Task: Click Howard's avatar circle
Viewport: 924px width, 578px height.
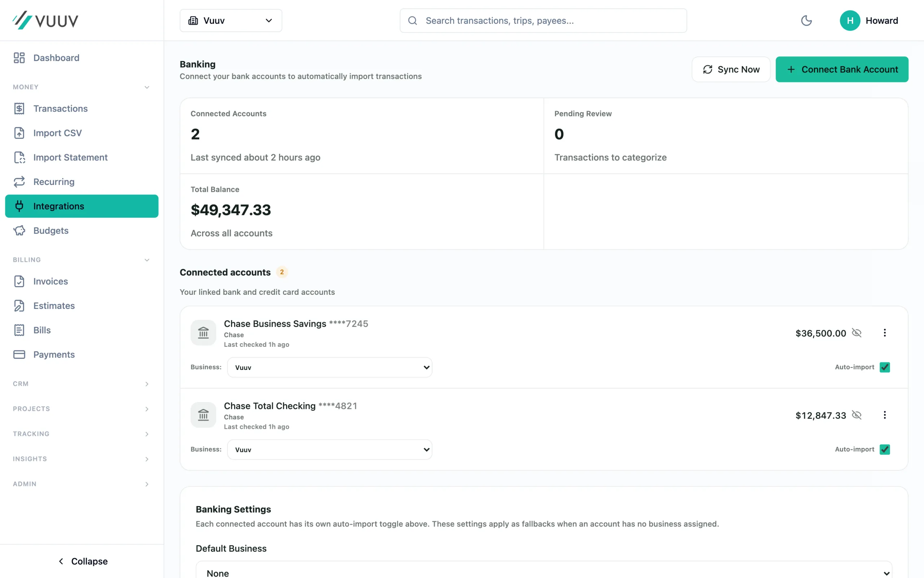Action: pyautogui.click(x=850, y=21)
